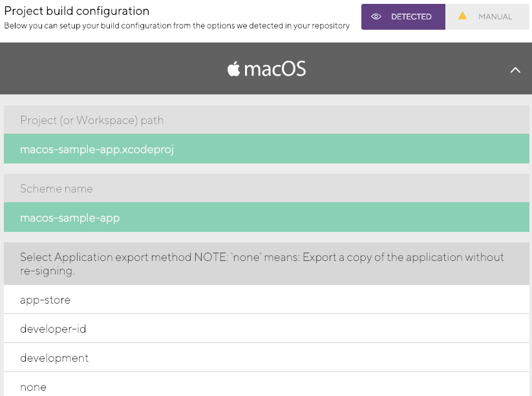Screen dimensions: 532x396
Task: Click the Project build configuration heading
Action: (76, 11)
